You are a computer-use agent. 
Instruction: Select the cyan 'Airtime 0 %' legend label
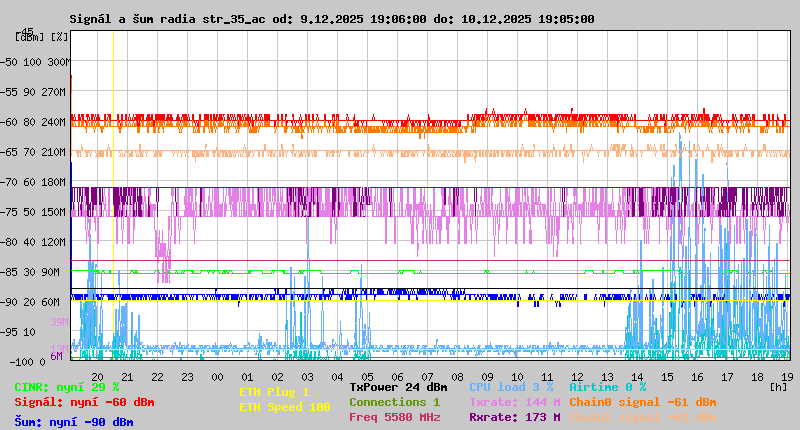607,387
